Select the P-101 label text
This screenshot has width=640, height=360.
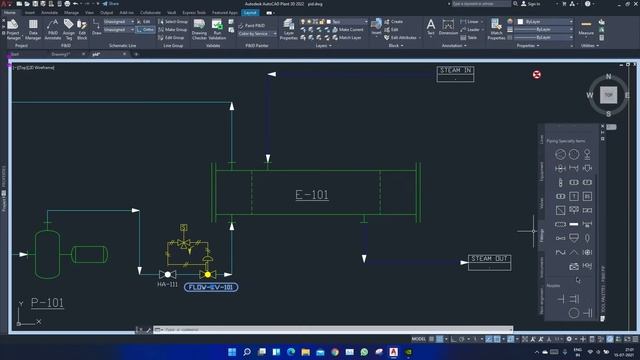[x=47, y=303]
